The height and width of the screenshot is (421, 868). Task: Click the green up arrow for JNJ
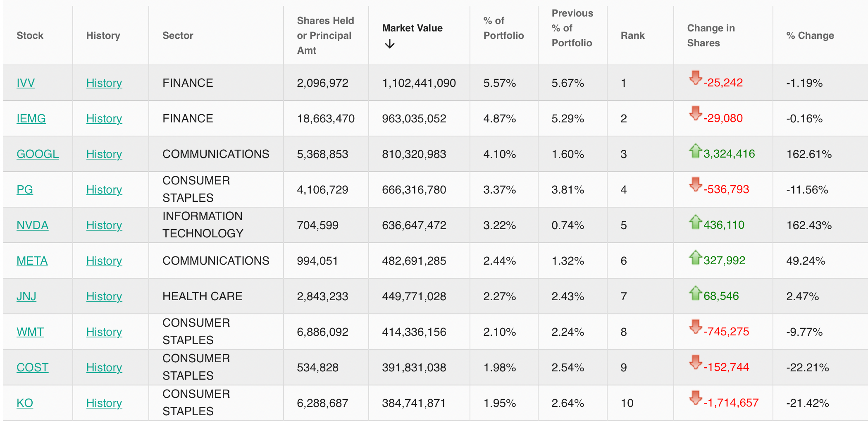[x=696, y=293]
